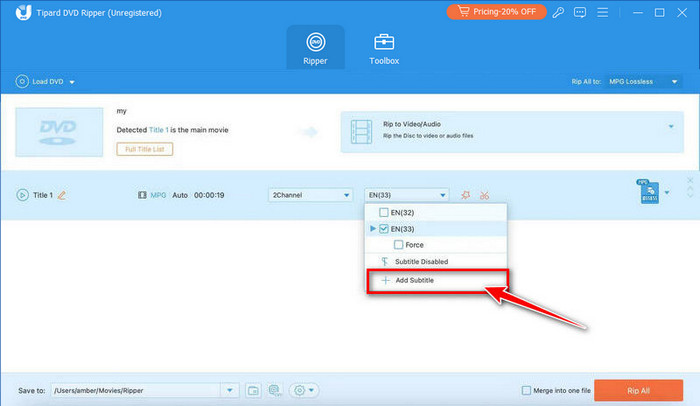
Task: Open the EN(33) subtitle dropdown
Action: 406,195
